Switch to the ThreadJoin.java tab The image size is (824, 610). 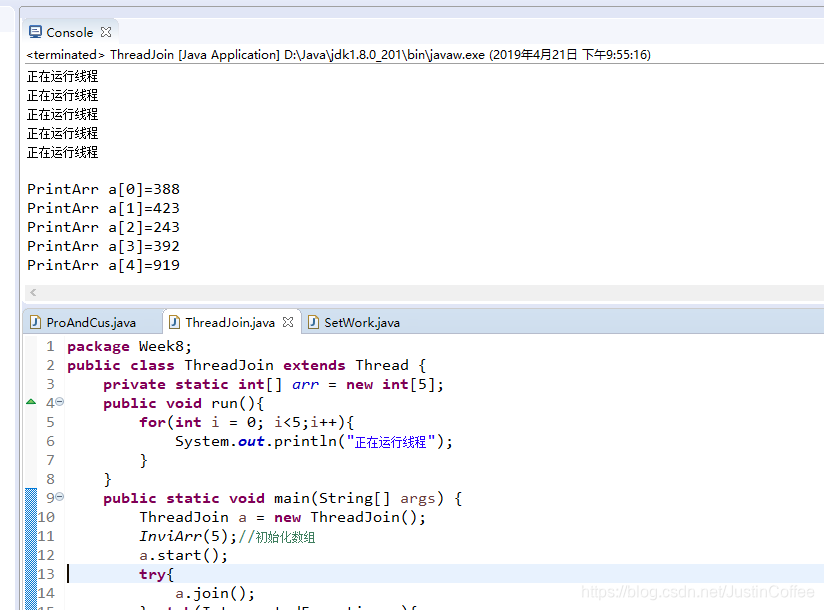[x=230, y=322]
